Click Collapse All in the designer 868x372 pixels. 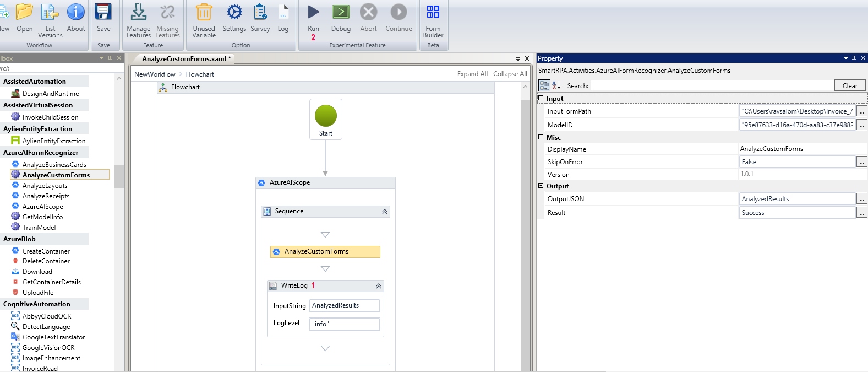(510, 74)
